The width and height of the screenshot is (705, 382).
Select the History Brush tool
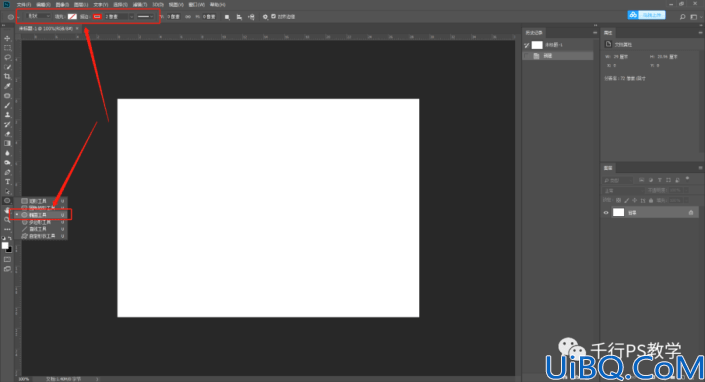tap(7, 124)
